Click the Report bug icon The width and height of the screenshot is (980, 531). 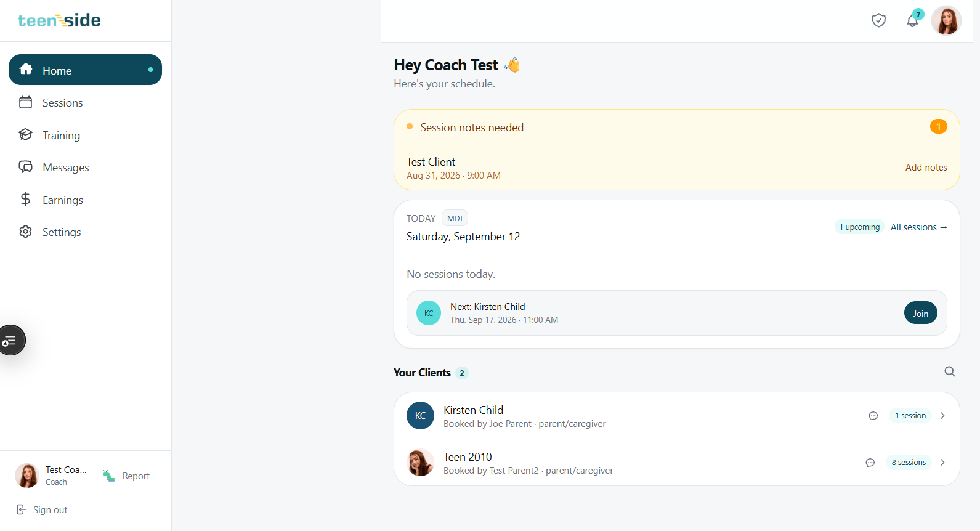click(109, 476)
